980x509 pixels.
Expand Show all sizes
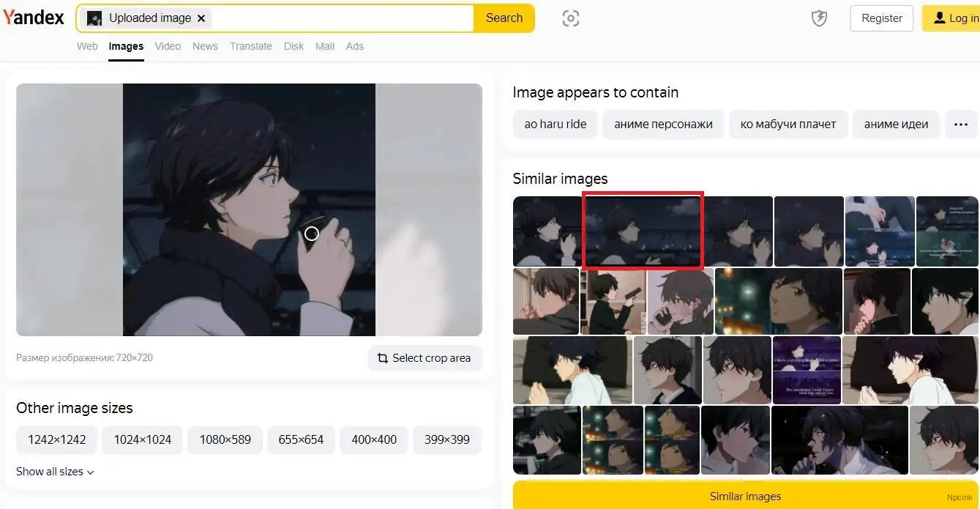pos(56,472)
